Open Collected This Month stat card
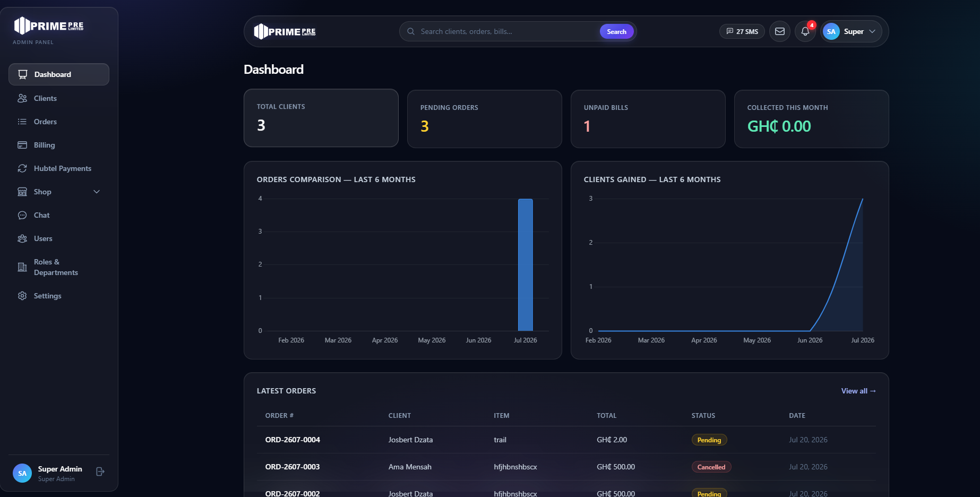The height and width of the screenshot is (497, 980). [x=812, y=119]
